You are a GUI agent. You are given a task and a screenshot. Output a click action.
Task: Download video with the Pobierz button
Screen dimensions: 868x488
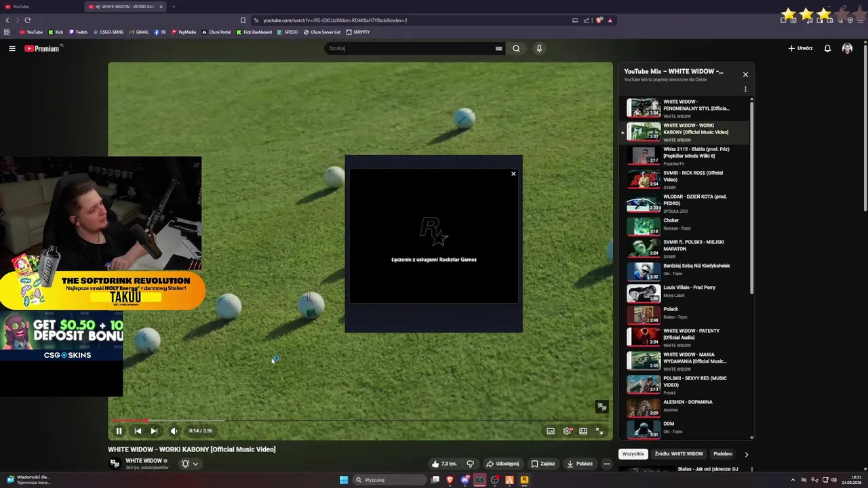coord(580,464)
